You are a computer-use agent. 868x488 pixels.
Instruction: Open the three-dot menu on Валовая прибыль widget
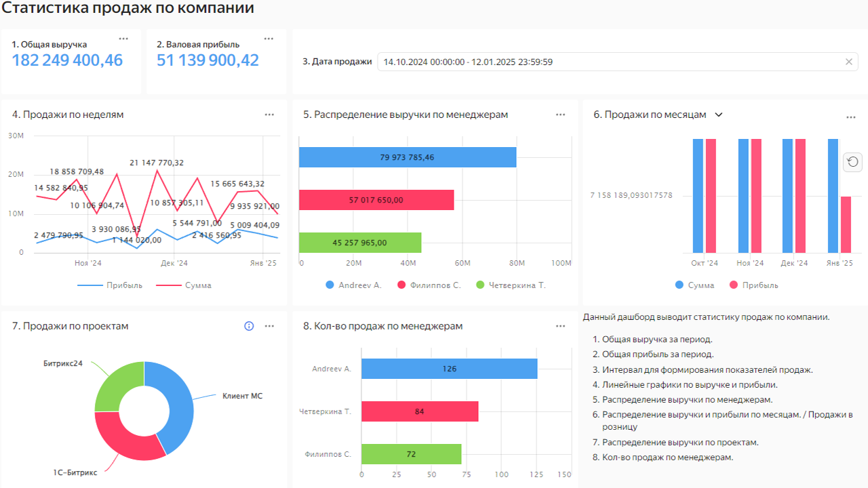(x=269, y=39)
